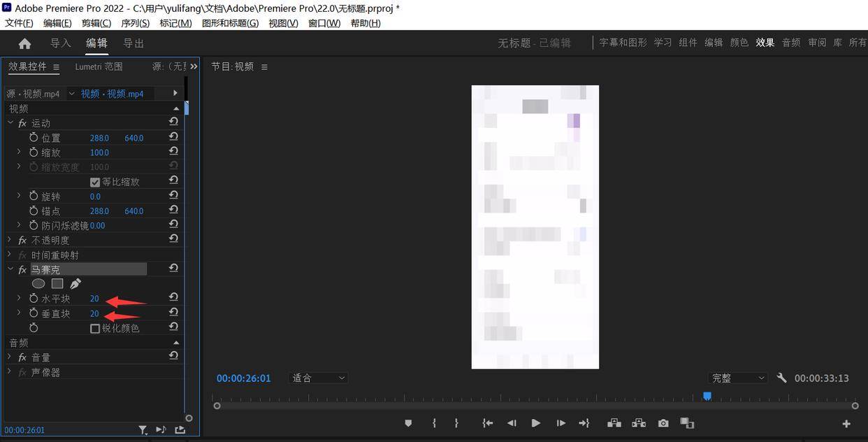Switch to the Lumetri 范围 tab

point(99,66)
